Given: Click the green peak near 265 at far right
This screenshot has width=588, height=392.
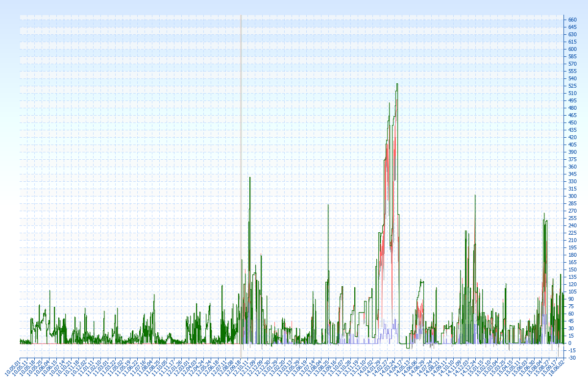Looking at the screenshot, I should (x=544, y=214).
